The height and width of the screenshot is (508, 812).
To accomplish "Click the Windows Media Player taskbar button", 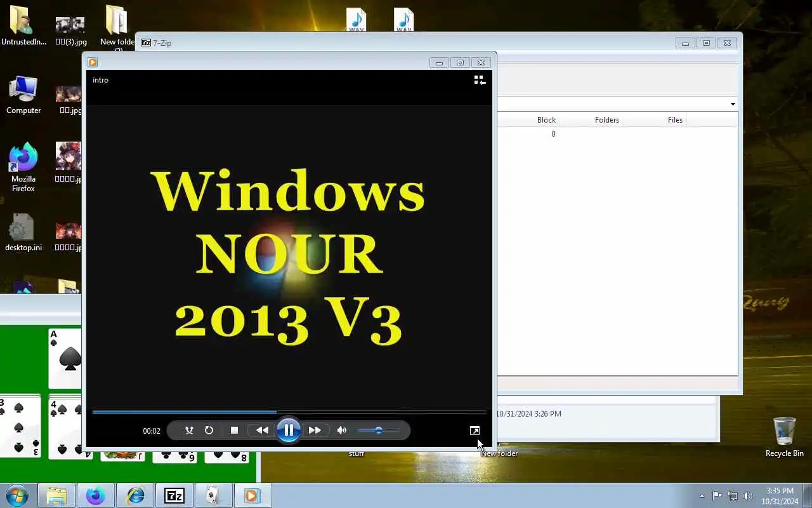I will (253, 495).
